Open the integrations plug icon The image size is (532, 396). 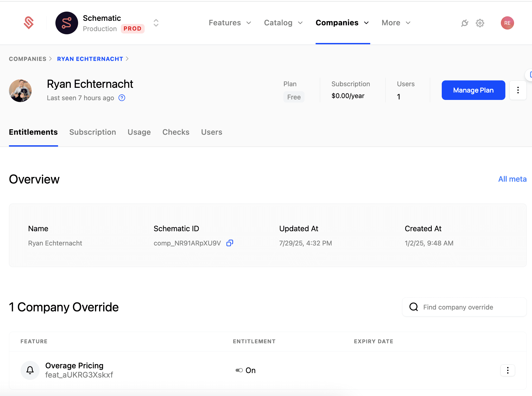[x=465, y=23]
